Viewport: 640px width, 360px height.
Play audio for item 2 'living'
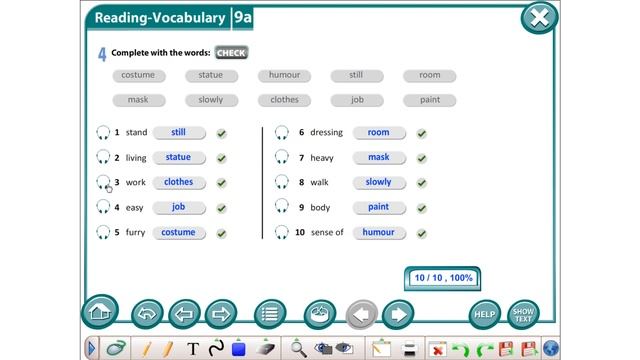click(x=103, y=158)
